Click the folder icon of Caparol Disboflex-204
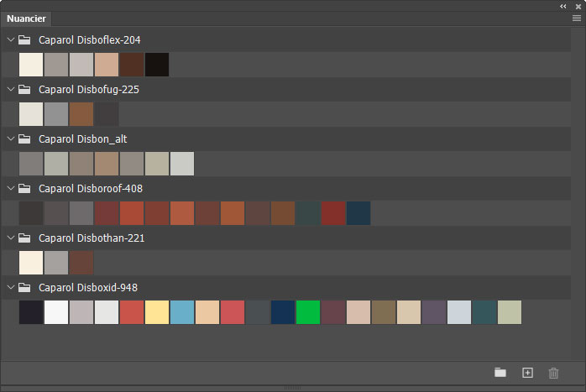This screenshot has width=586, height=392. pyautogui.click(x=24, y=39)
